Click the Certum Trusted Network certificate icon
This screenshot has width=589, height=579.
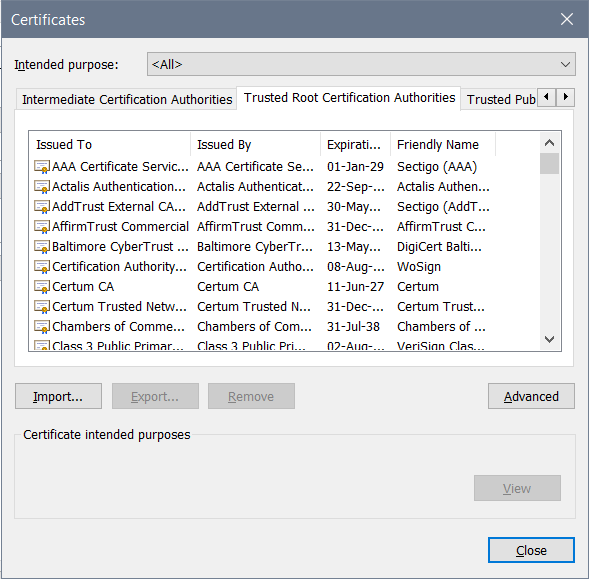click(42, 307)
